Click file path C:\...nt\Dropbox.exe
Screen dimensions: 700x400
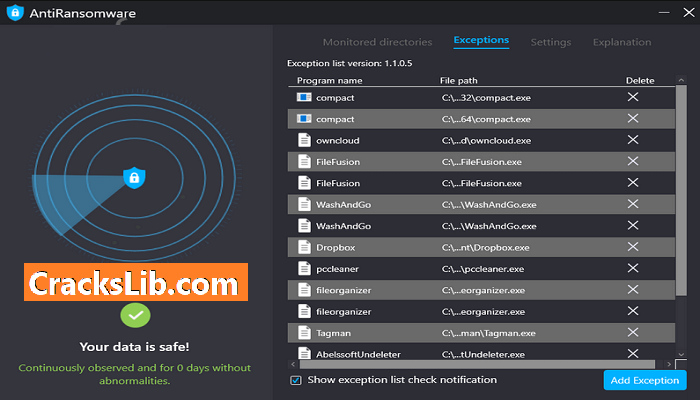tap(486, 247)
